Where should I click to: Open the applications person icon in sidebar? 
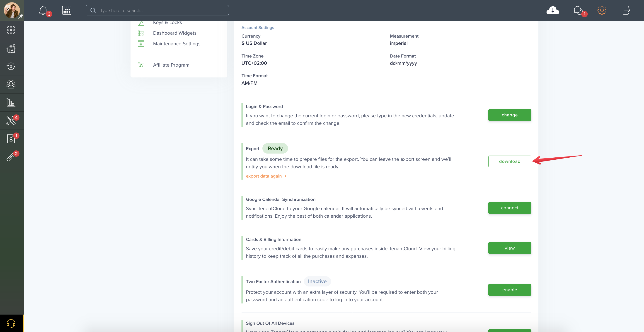[x=11, y=139]
